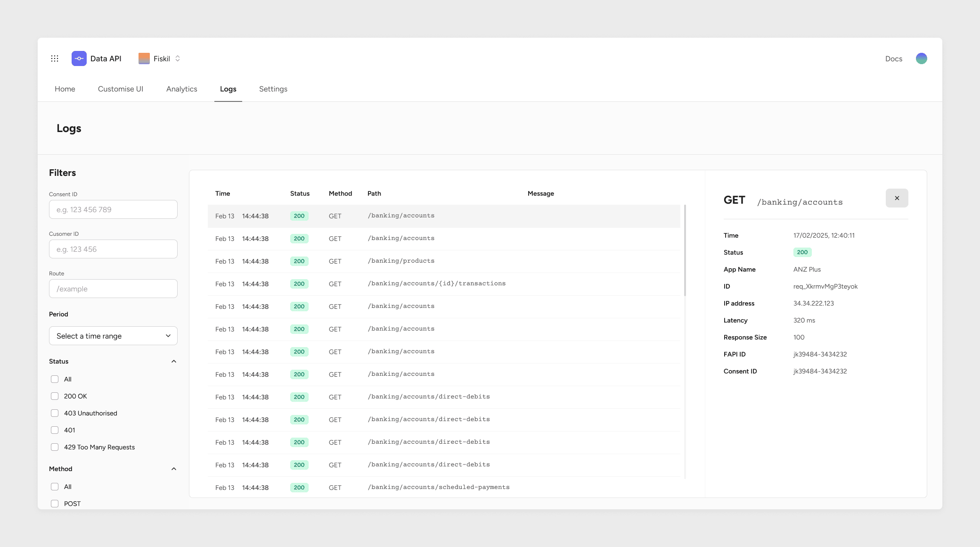Open the Select a time range dropdown
Viewport: 980px width, 547px height.
pyautogui.click(x=113, y=336)
